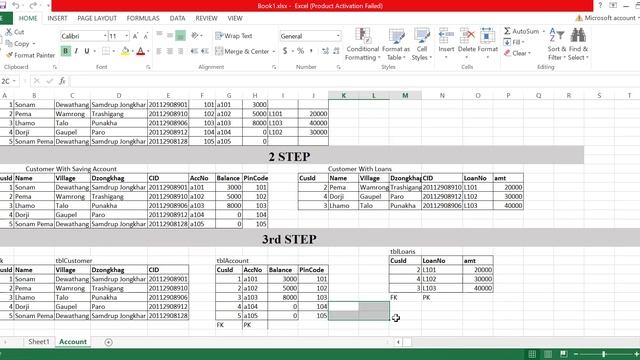Increase decimal places
Image resolution: width=640 pixels, height=360 pixels.
325,51
